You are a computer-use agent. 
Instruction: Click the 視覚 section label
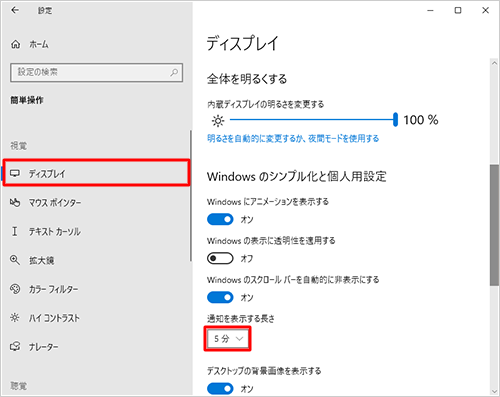click(x=19, y=146)
